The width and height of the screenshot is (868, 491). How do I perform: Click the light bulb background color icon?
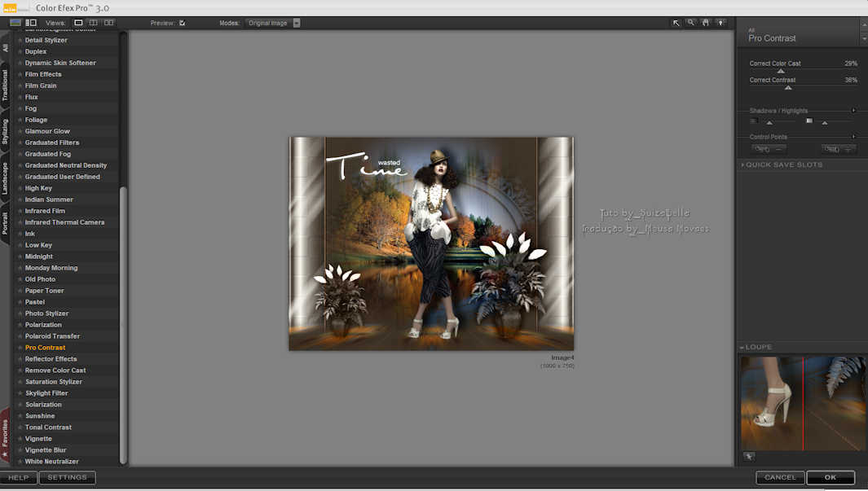point(720,23)
